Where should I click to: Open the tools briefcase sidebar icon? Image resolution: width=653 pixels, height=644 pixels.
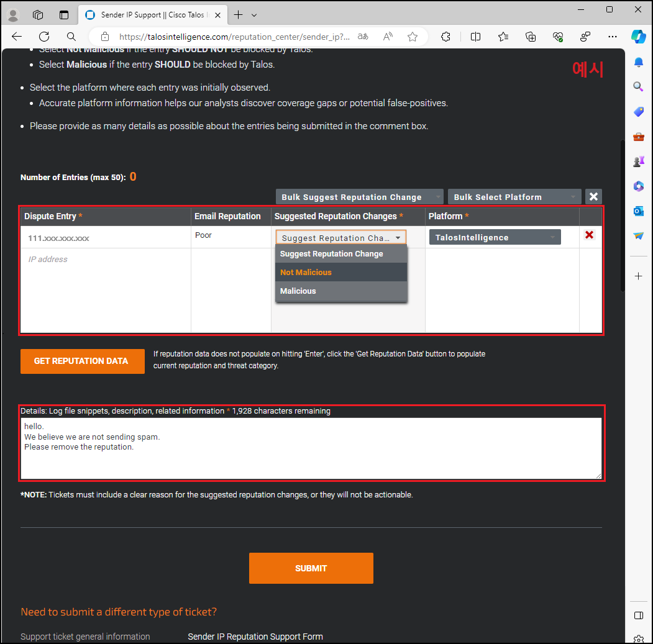639,137
